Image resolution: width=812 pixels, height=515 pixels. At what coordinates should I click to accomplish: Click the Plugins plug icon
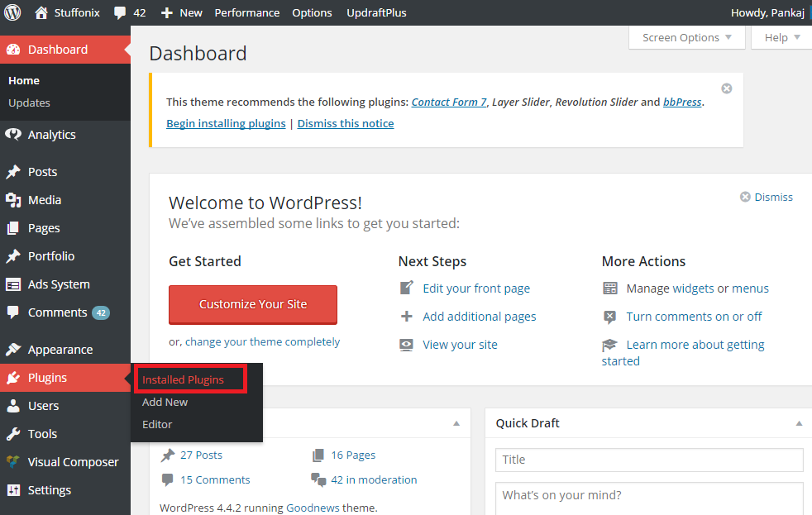point(13,378)
